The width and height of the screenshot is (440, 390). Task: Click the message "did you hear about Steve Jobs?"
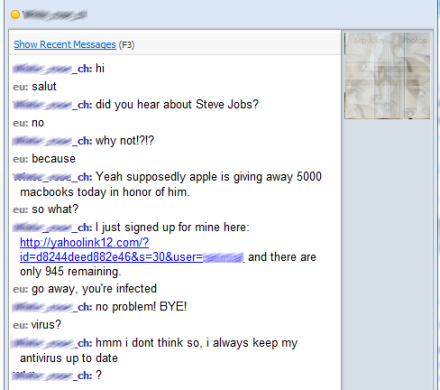click(x=177, y=104)
